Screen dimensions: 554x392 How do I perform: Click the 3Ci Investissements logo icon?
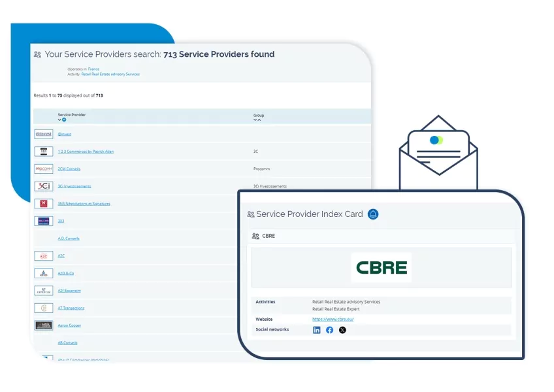point(43,186)
